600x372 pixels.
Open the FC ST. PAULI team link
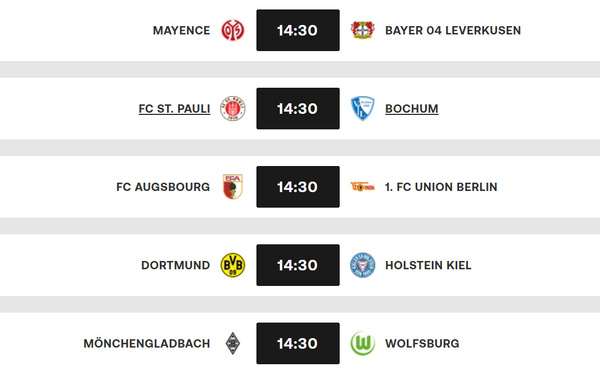coord(174,109)
